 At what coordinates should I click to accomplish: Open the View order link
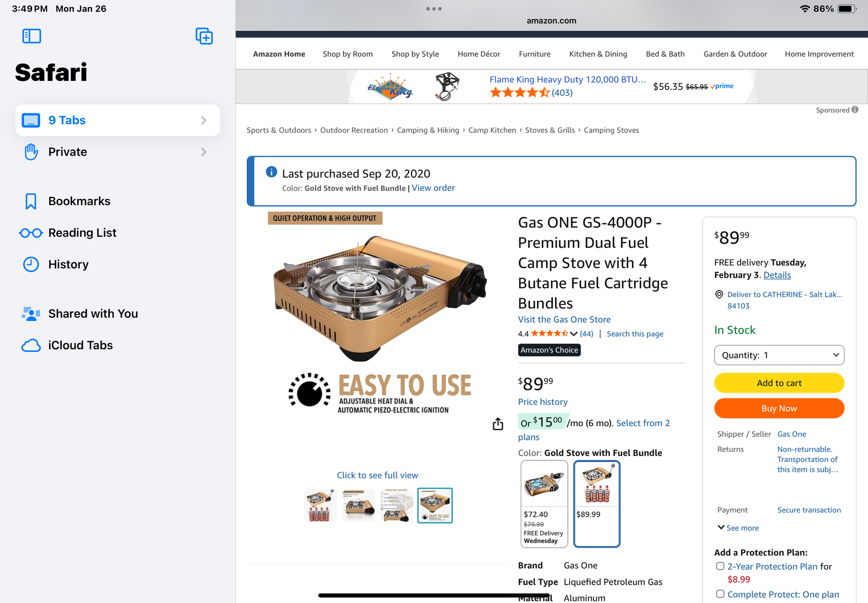click(x=433, y=188)
